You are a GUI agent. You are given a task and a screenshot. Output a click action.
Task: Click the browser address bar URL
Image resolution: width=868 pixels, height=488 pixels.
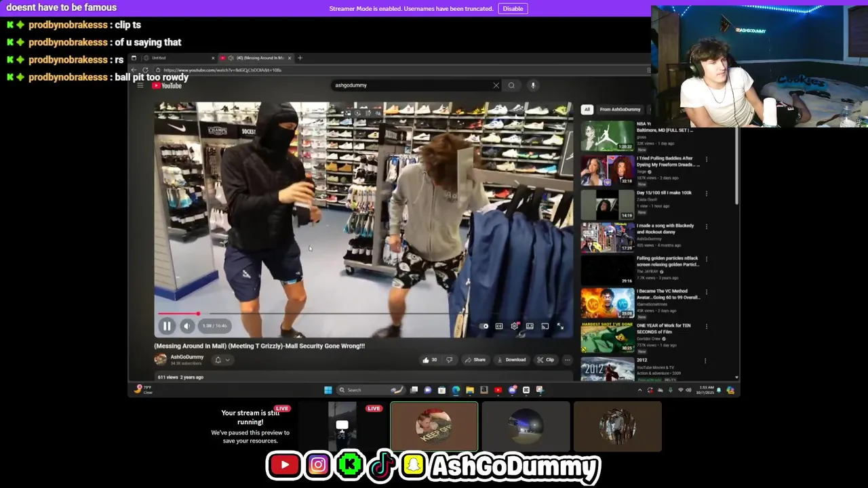tap(222, 70)
